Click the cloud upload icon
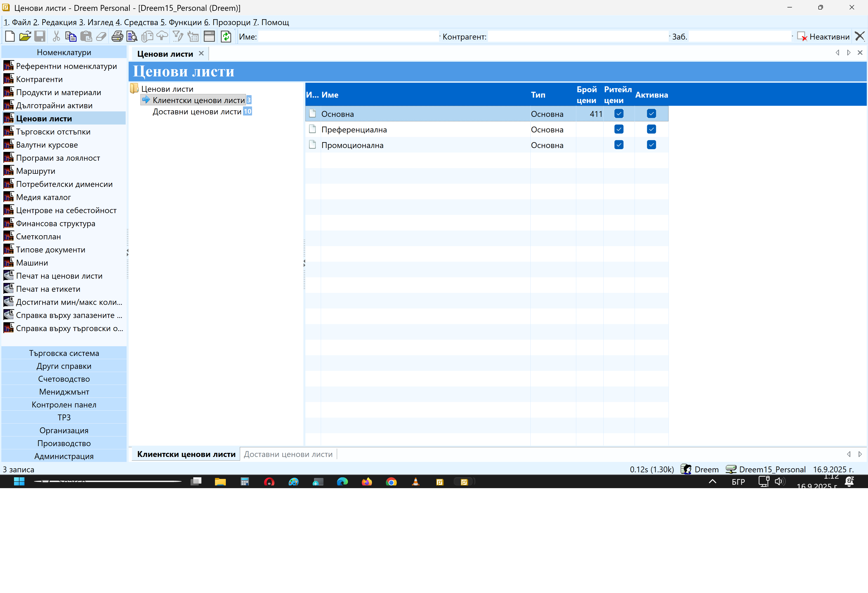 point(162,37)
